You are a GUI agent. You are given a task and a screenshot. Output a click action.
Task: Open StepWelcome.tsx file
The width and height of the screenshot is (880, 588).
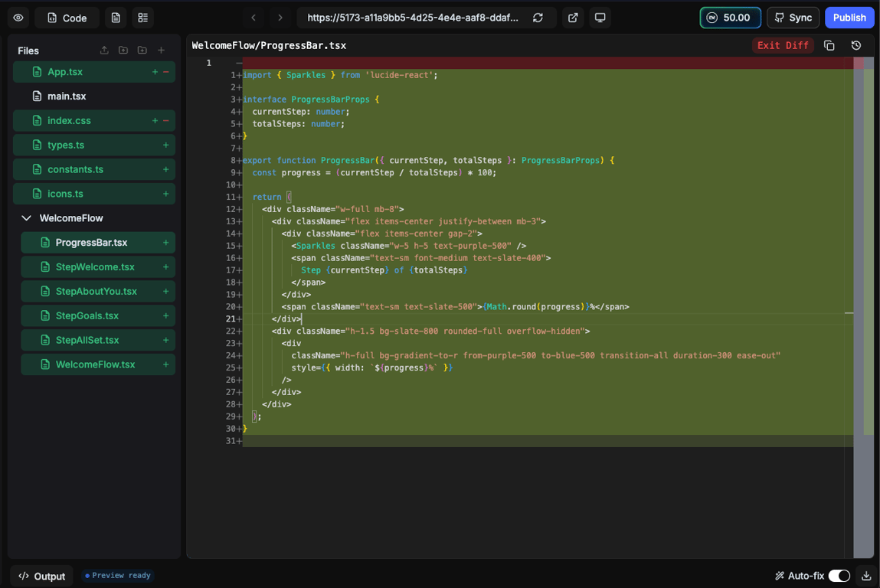[98, 267]
